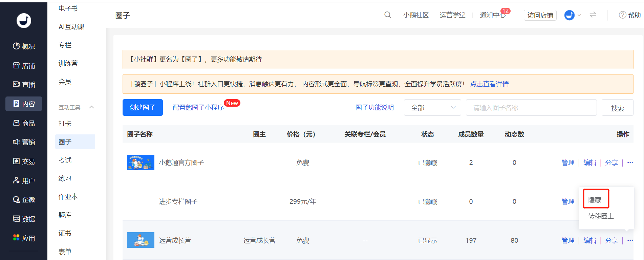Open 企微 section in sidebar
644x260 pixels.
[x=24, y=200]
